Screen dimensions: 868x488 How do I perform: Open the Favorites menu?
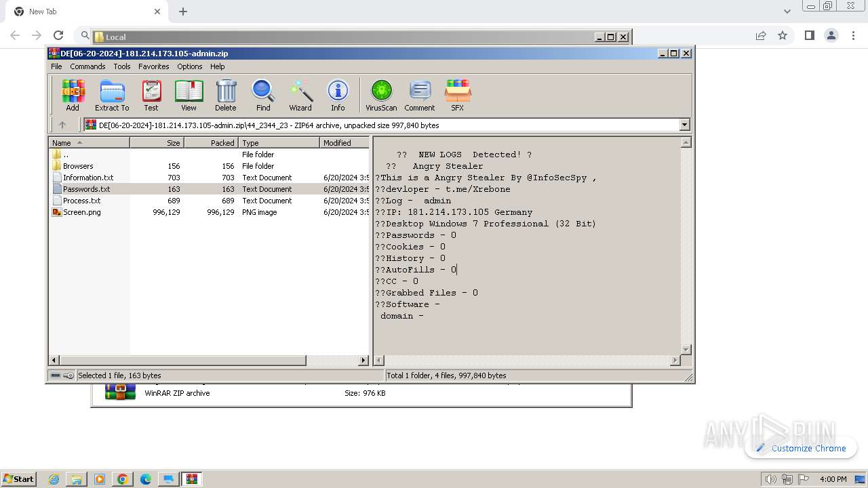click(154, 66)
